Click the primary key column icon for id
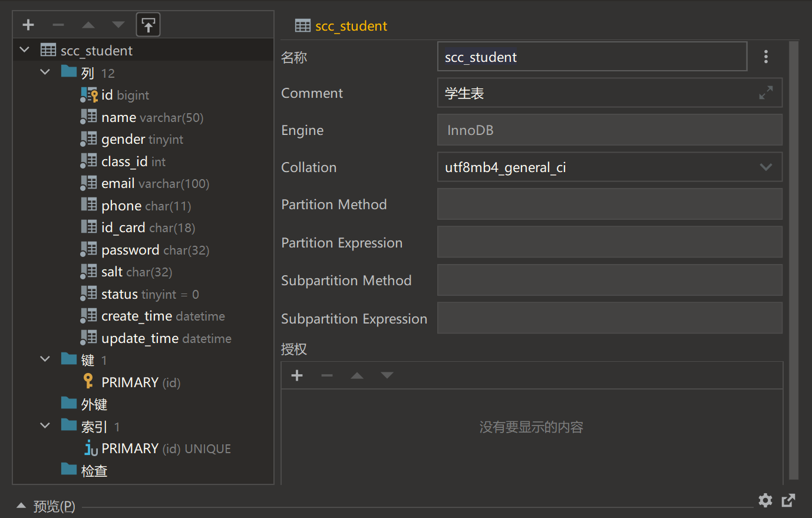 (x=89, y=94)
